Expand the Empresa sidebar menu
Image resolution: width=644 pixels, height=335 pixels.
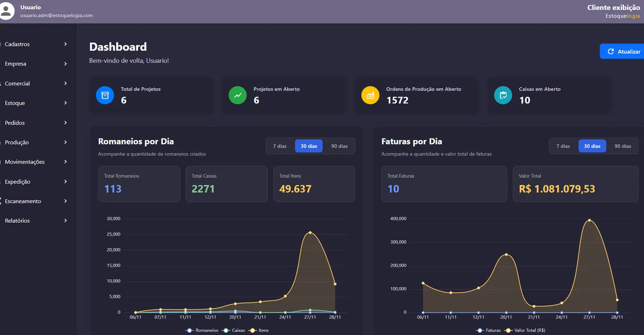point(36,64)
